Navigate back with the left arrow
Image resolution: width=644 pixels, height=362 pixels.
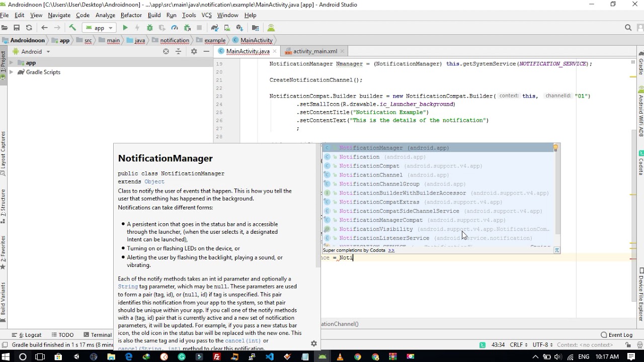44,28
